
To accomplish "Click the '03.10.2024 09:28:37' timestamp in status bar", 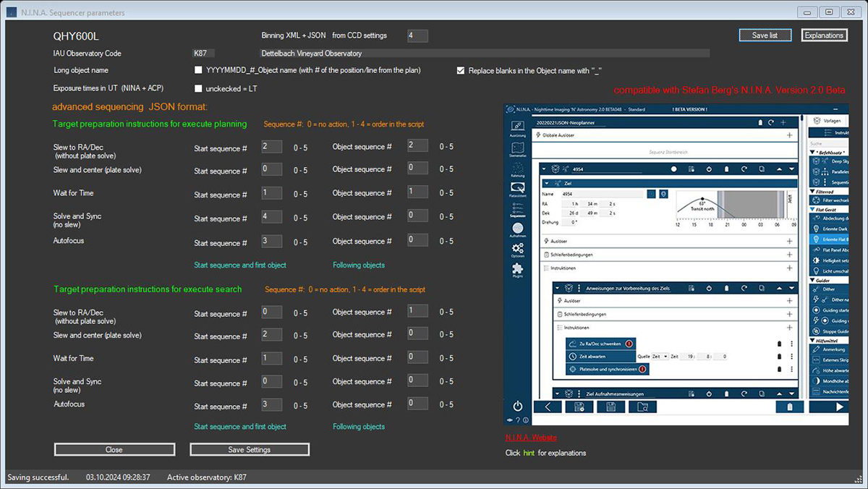I will [118, 477].
